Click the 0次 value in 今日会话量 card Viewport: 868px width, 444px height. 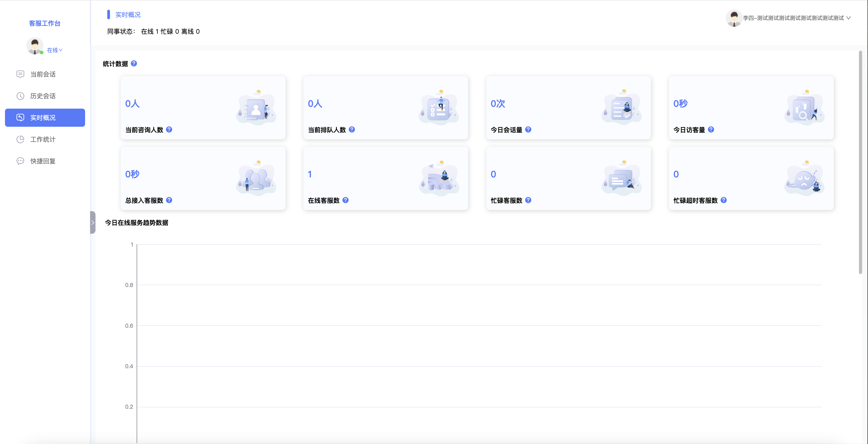(x=498, y=103)
